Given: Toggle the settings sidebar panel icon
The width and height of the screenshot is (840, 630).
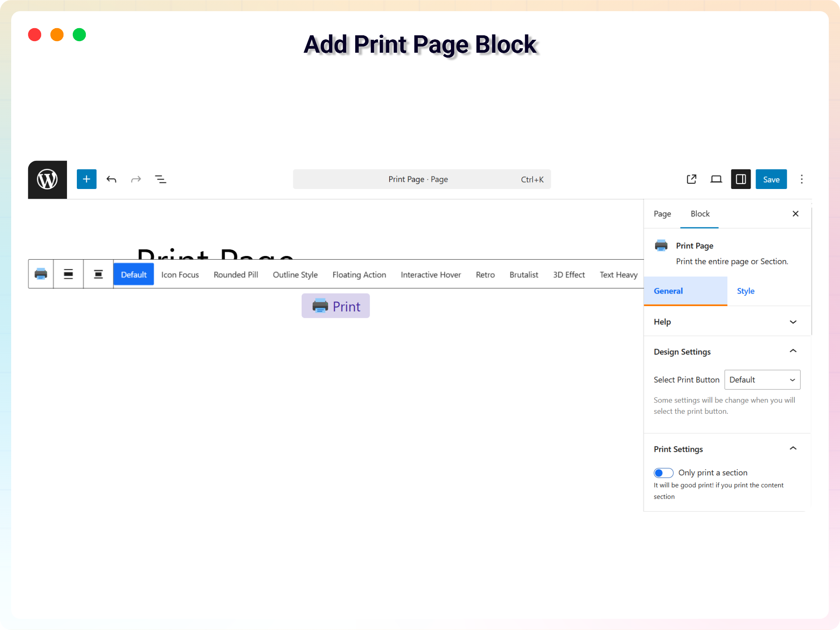Looking at the screenshot, I should click(740, 179).
